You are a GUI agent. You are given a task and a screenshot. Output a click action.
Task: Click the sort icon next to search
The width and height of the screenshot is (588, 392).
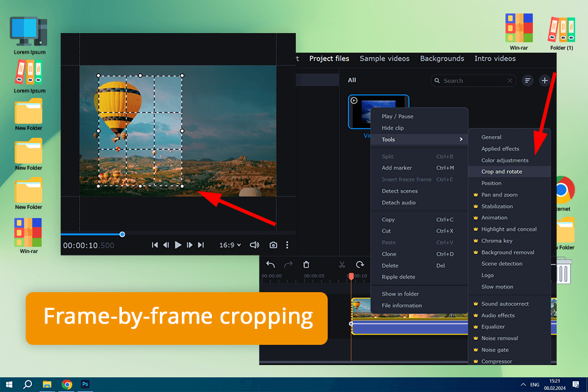(x=527, y=80)
